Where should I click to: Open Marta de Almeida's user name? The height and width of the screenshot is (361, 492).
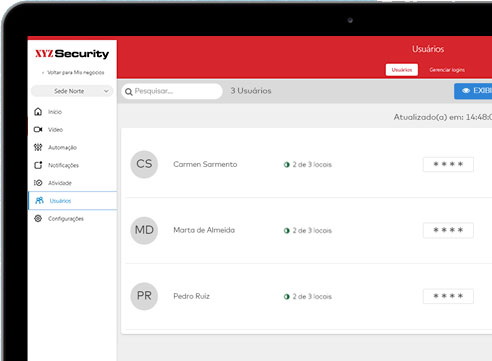coord(204,230)
